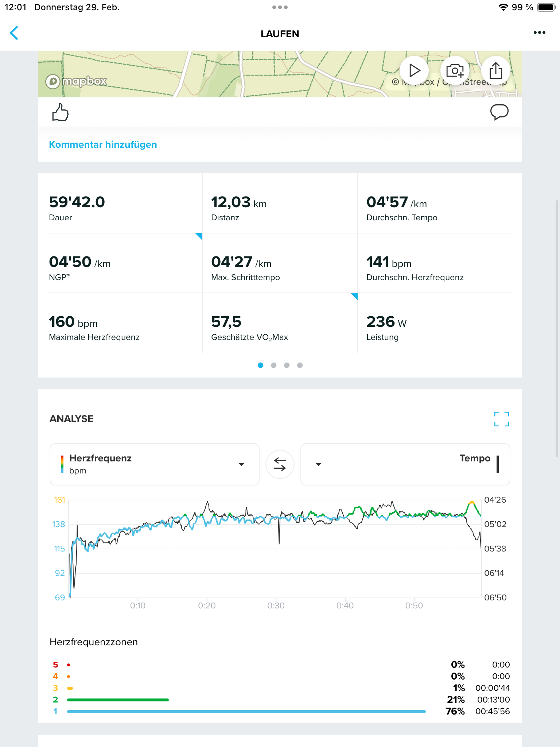The image size is (560, 747).
Task: Open the three-dot options menu
Action: tap(539, 33)
